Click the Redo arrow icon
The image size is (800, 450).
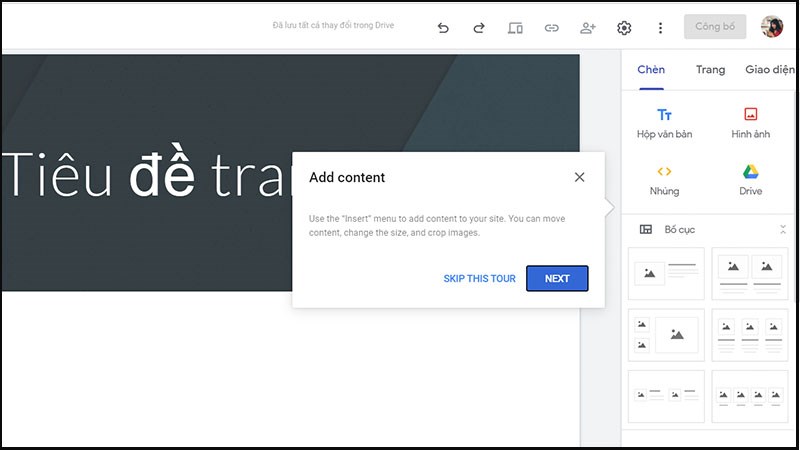(479, 28)
